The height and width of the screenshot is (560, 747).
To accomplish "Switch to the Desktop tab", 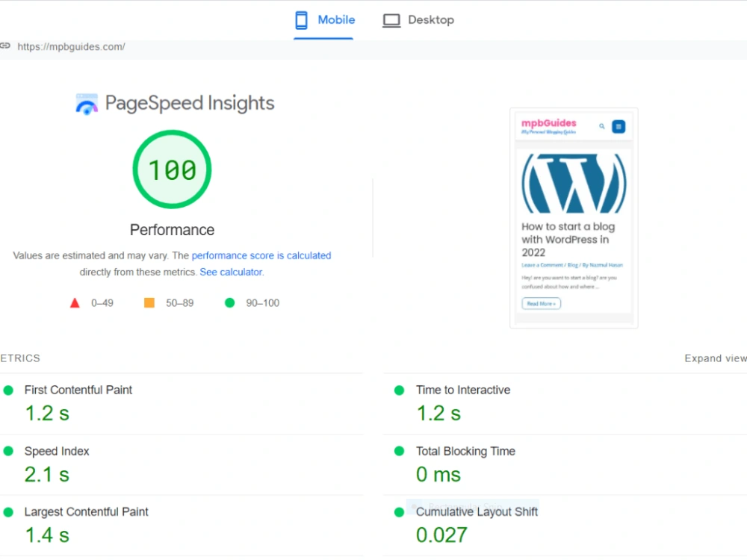I will pyautogui.click(x=418, y=20).
